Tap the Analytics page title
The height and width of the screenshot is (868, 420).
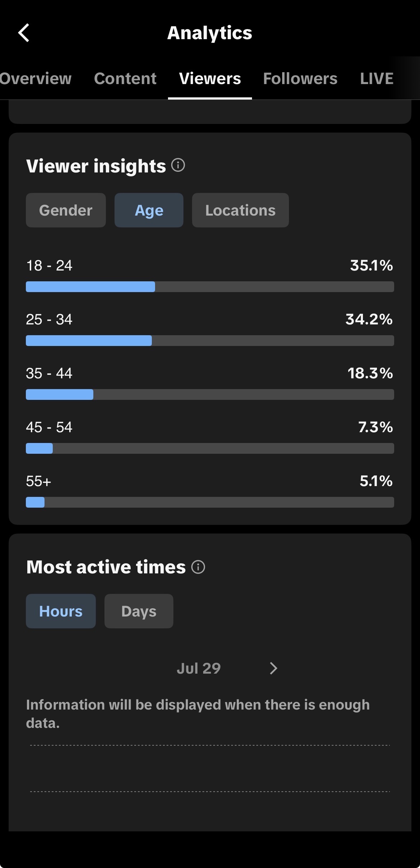[x=210, y=33]
